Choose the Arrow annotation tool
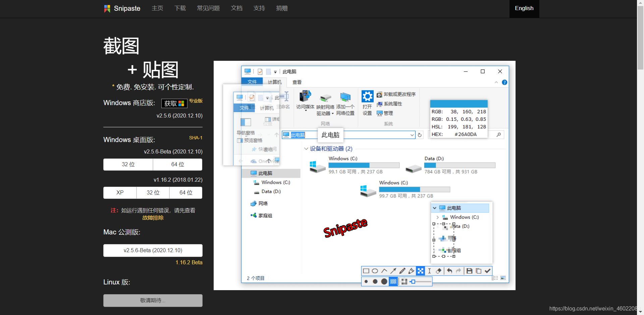Screen dimensions: 644x315 (393, 271)
